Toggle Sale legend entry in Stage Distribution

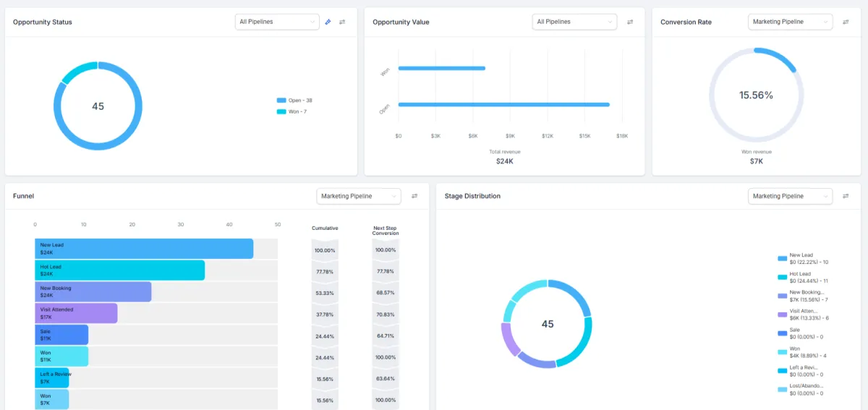(x=801, y=333)
